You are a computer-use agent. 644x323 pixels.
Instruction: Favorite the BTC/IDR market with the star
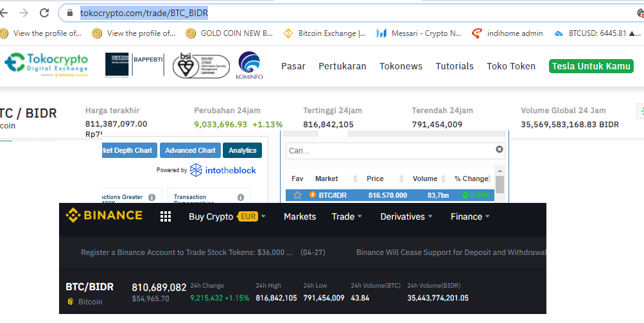pyautogui.click(x=297, y=195)
